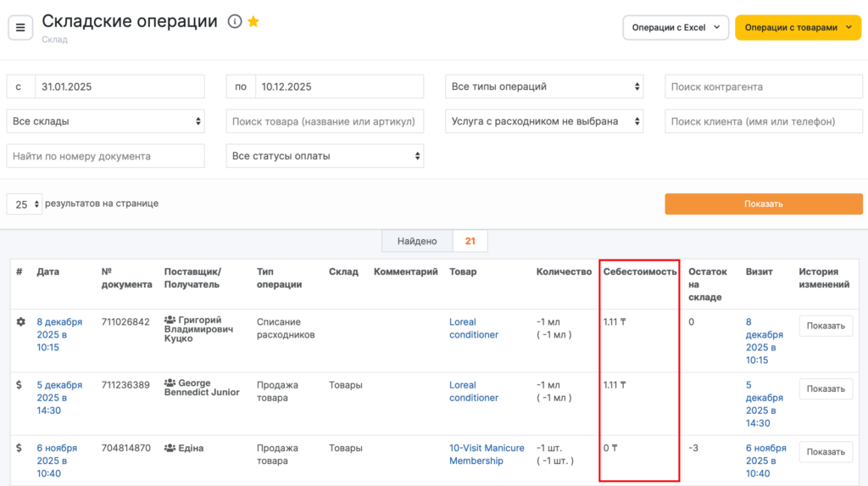This screenshot has height=486, width=868.
Task: Click Показать history button in first row
Action: click(x=825, y=326)
